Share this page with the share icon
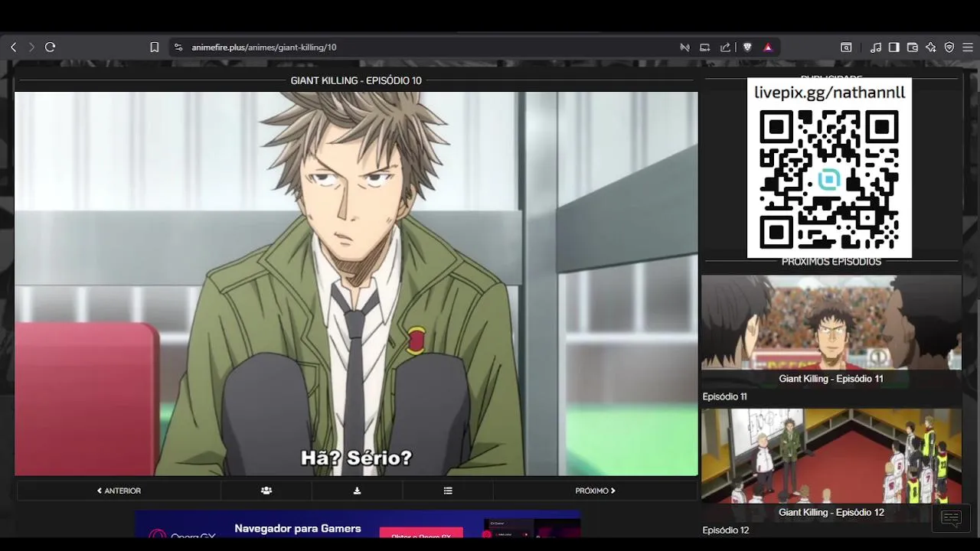 coord(725,47)
